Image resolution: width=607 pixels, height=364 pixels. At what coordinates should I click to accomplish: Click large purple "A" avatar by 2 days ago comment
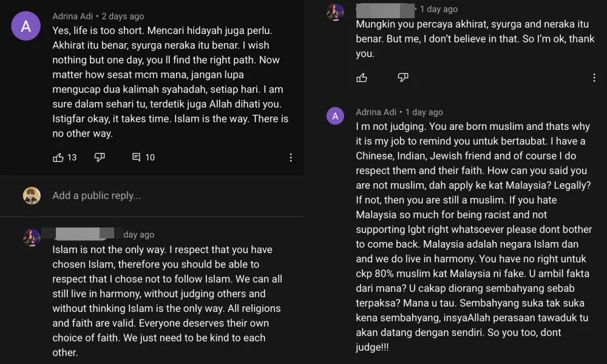(x=26, y=26)
